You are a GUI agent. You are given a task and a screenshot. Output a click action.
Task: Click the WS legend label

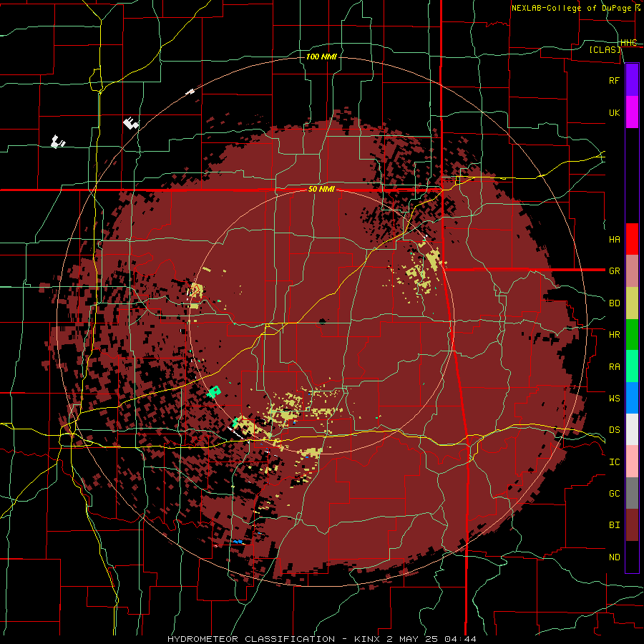coord(614,399)
